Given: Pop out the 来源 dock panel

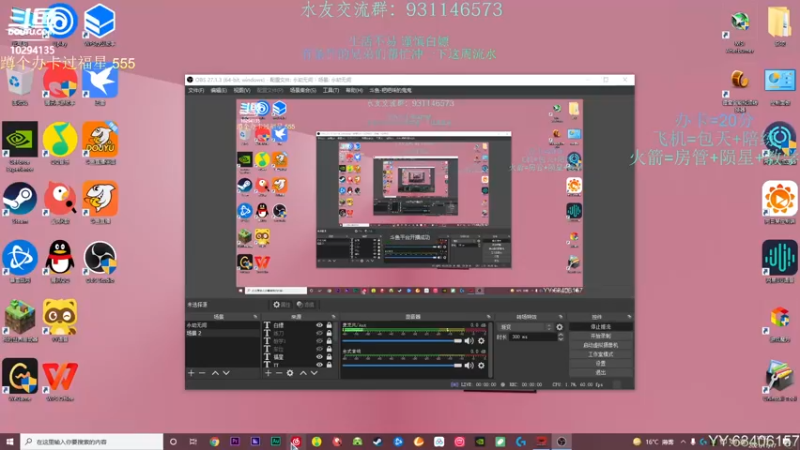Looking at the screenshot, I should tap(333, 317).
